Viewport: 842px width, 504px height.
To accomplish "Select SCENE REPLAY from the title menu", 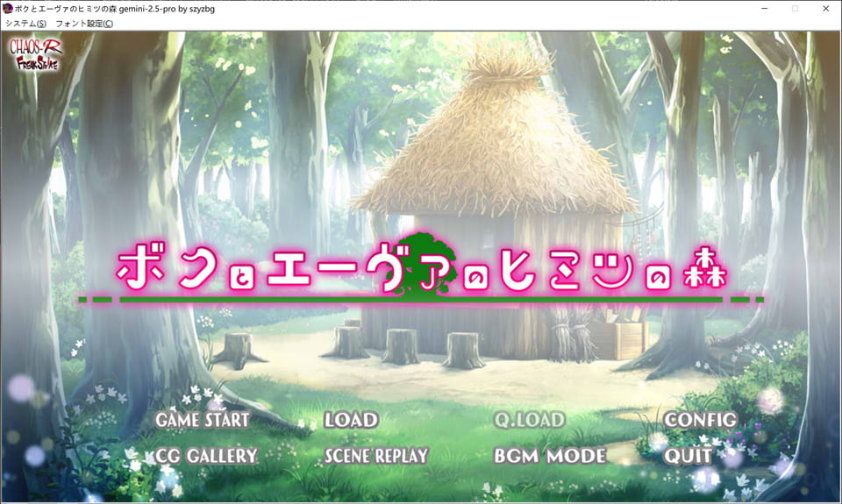I will (376, 456).
